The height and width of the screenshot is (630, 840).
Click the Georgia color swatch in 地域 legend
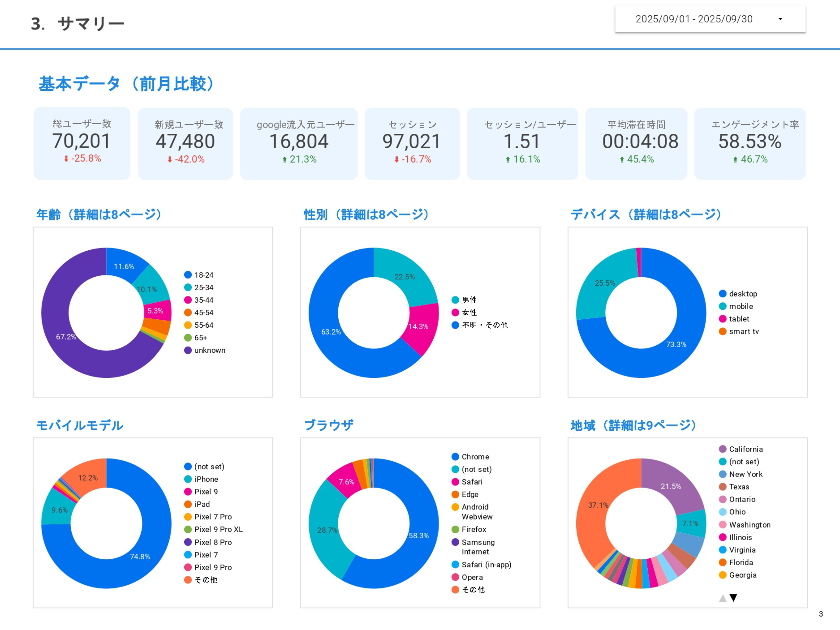click(723, 575)
